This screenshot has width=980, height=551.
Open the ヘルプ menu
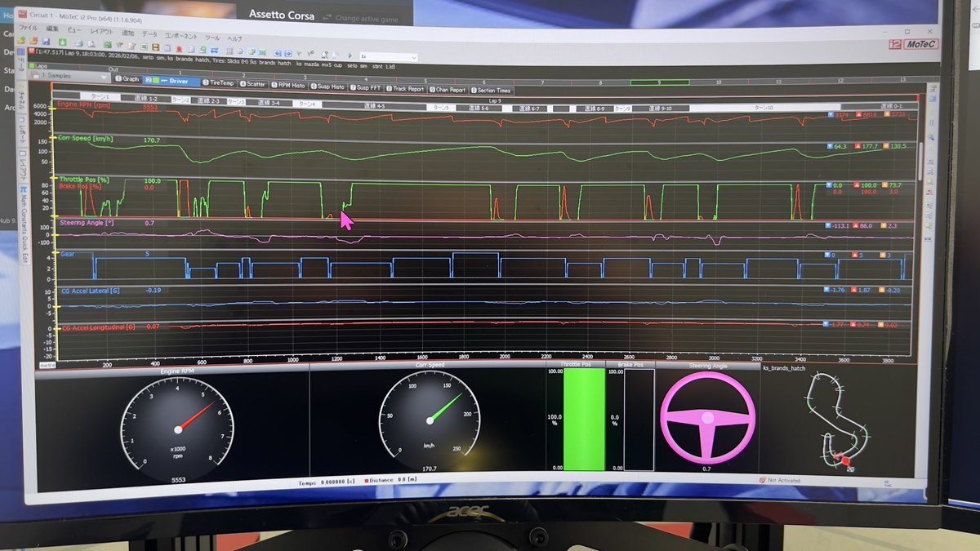[234, 38]
